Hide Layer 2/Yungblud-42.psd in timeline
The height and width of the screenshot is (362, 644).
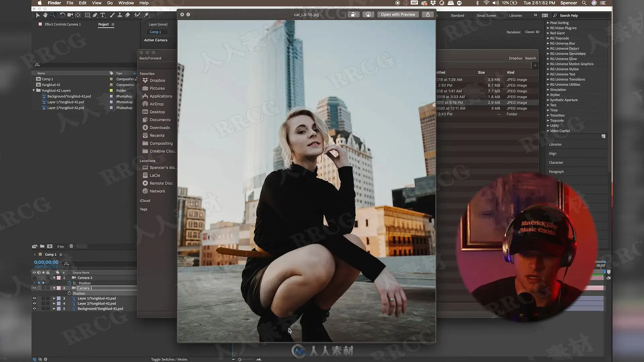pos(34,303)
